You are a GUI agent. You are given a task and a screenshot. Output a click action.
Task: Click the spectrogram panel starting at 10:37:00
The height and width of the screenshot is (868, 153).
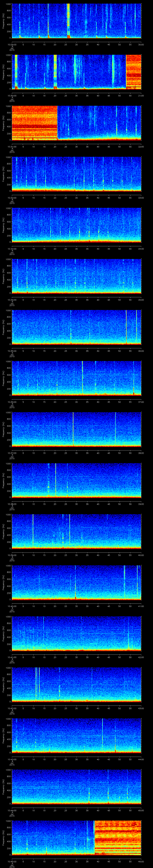pyautogui.click(x=76, y=429)
